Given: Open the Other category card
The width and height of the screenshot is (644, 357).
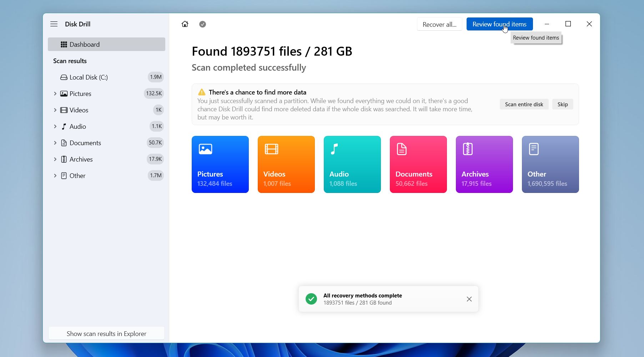Looking at the screenshot, I should coord(550,164).
